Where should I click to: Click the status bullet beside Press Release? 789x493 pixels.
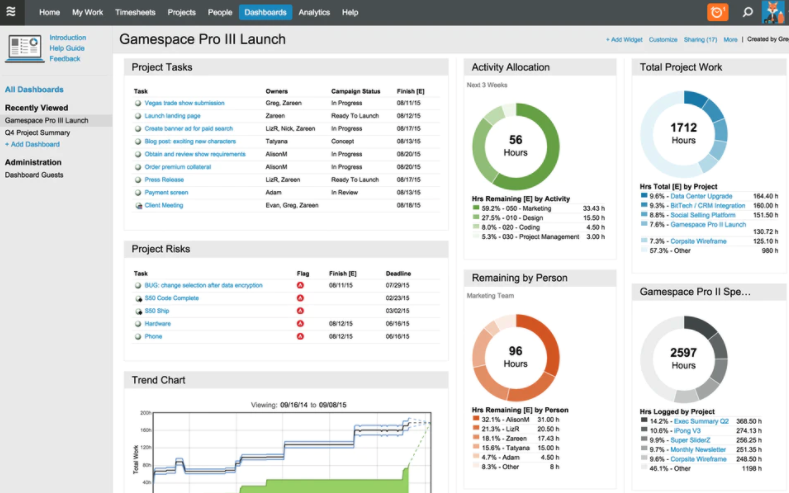click(x=138, y=180)
